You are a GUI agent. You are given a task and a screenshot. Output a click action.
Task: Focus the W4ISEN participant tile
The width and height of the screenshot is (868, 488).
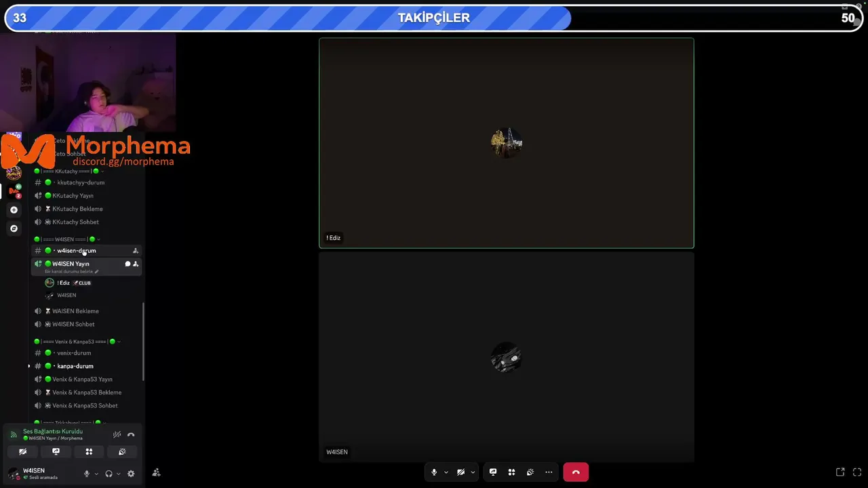tap(507, 357)
